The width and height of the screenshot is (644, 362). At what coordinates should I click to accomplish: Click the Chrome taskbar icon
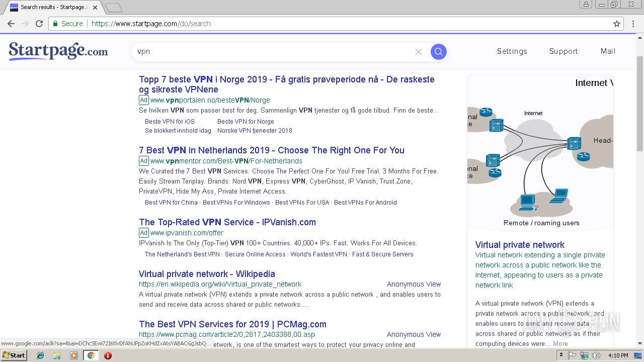(x=91, y=355)
